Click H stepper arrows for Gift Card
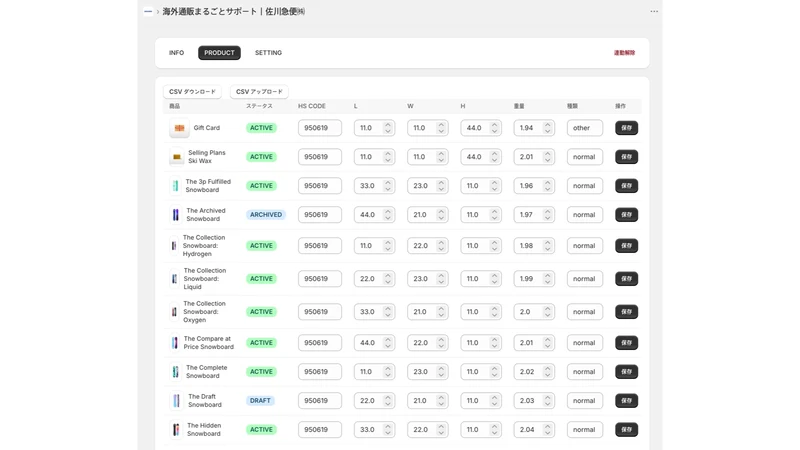 (x=494, y=128)
